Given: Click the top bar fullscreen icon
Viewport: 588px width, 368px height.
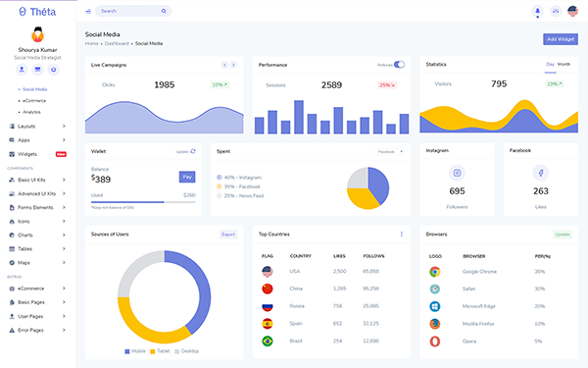Looking at the screenshot, I should [556, 11].
